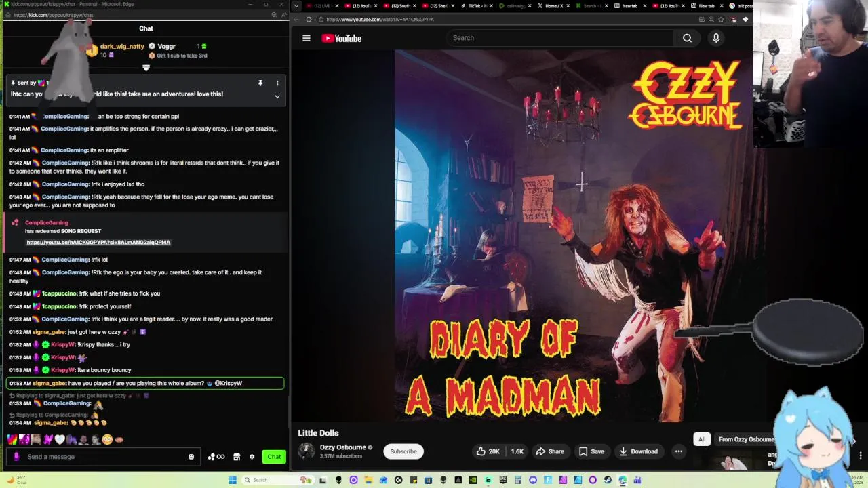Open Steam from the taskbar
The image size is (868, 488).
(x=608, y=480)
